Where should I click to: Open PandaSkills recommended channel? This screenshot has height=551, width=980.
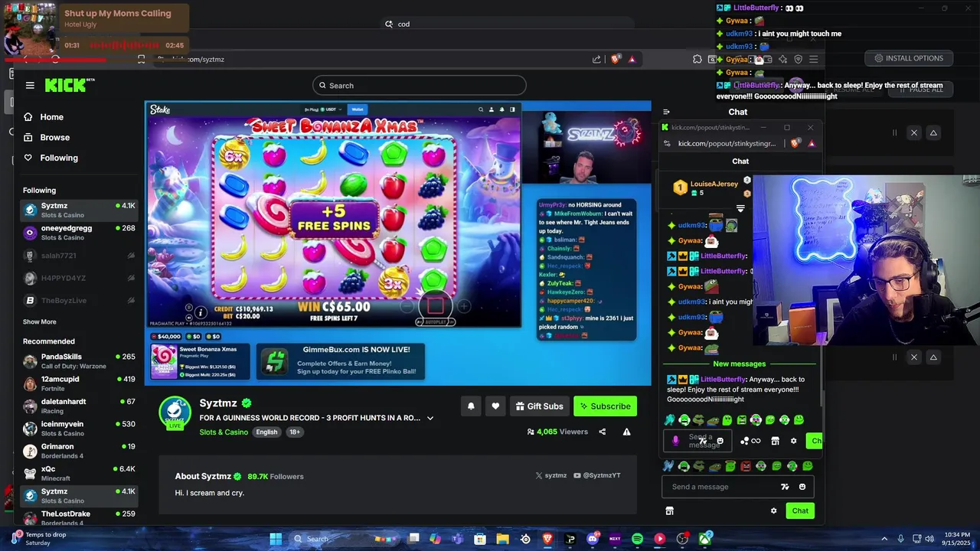pos(80,361)
